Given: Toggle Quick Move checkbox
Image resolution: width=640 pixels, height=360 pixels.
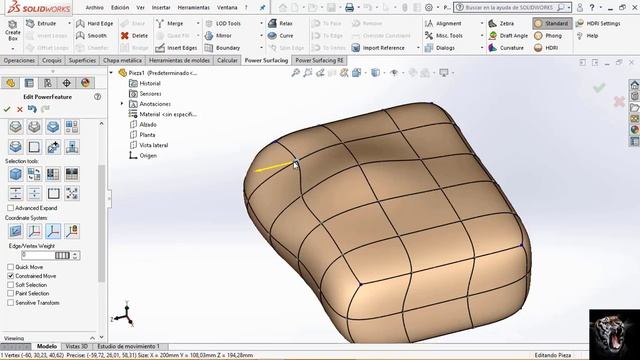Looking at the screenshot, I should tap(11, 267).
